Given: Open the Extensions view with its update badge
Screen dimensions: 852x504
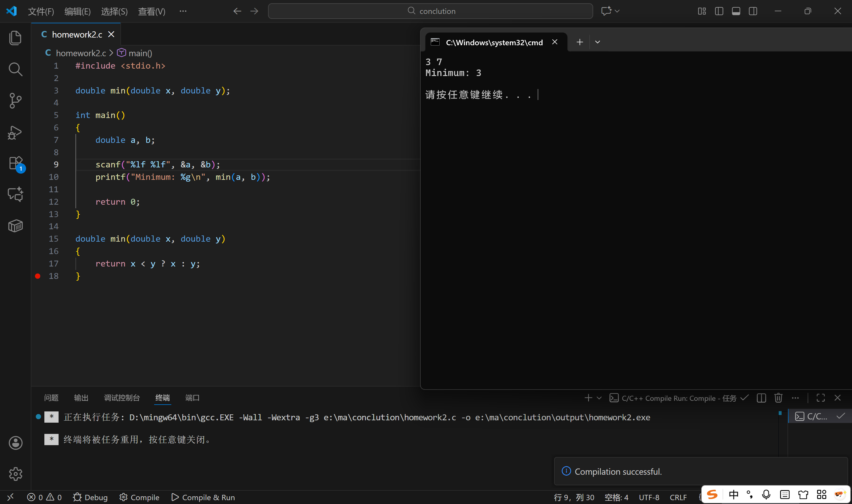Looking at the screenshot, I should 15,163.
